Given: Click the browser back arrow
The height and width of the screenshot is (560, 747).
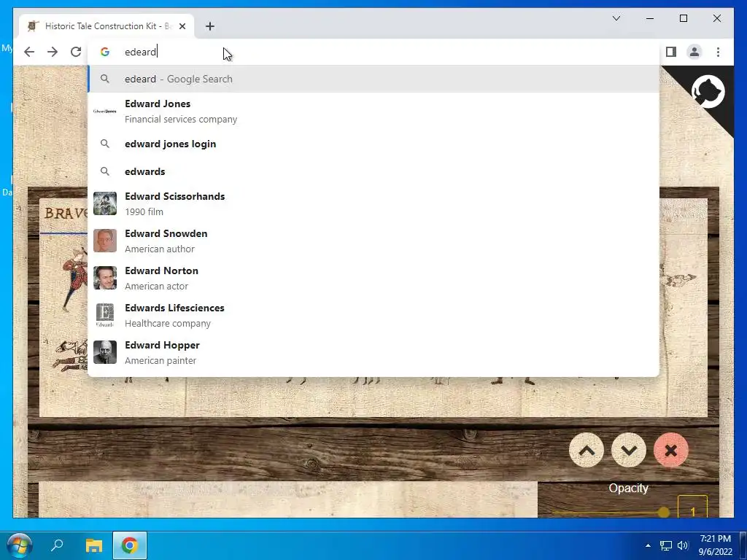Looking at the screenshot, I should 29,52.
